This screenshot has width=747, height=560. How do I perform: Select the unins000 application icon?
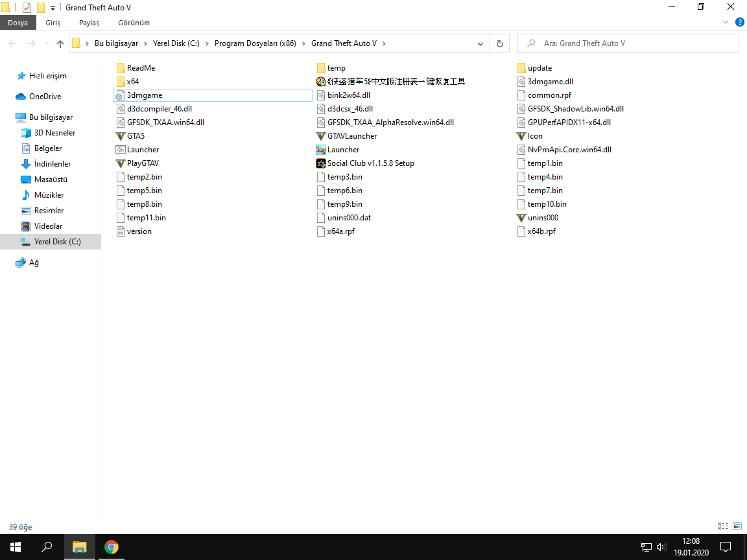521,218
